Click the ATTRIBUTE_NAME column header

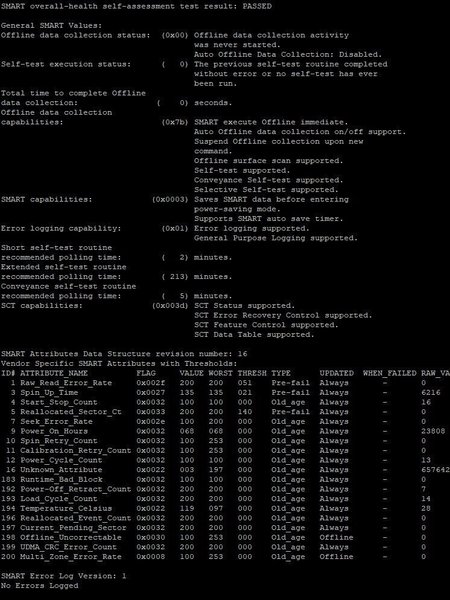tap(54, 373)
